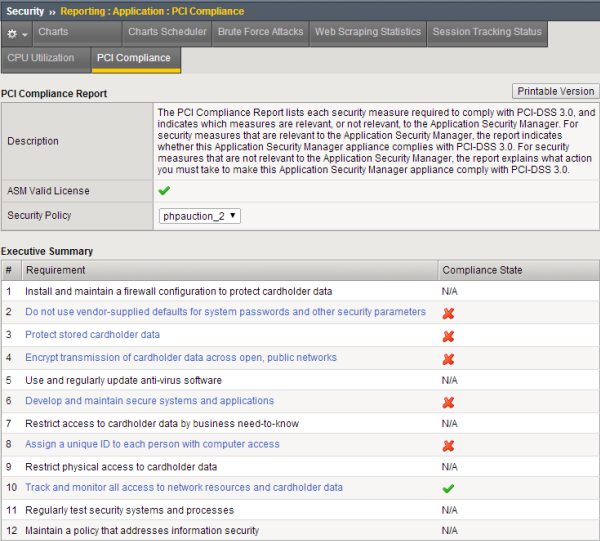Click the Printable Version button
This screenshot has width=600, height=541.
pos(555,91)
